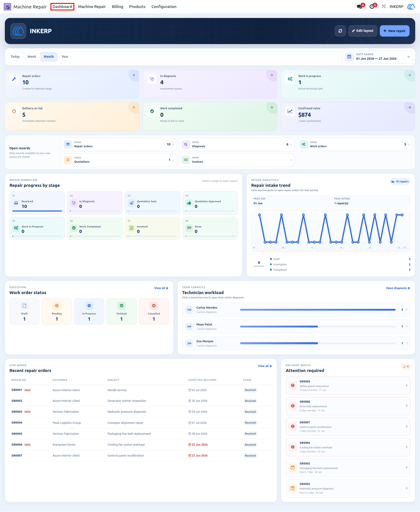Select the Today period filter

click(x=15, y=57)
